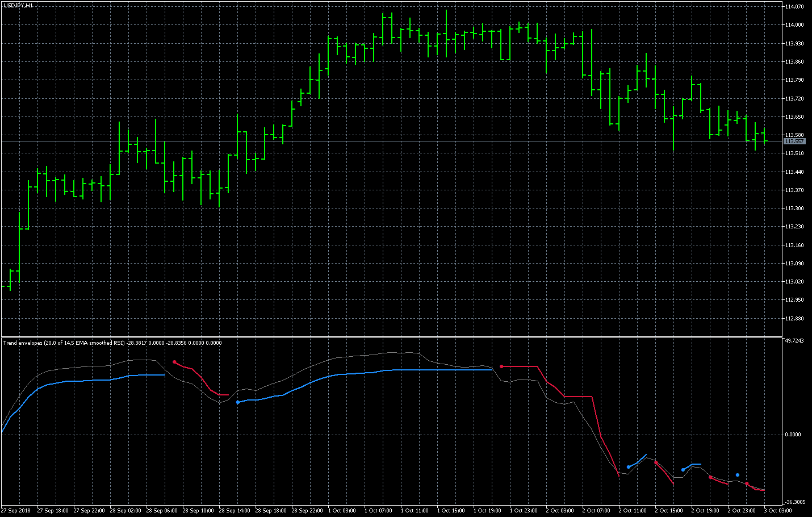Viewport: 812px width, 517px height.
Task: Click the current price tag 113.557
Action: click(794, 141)
